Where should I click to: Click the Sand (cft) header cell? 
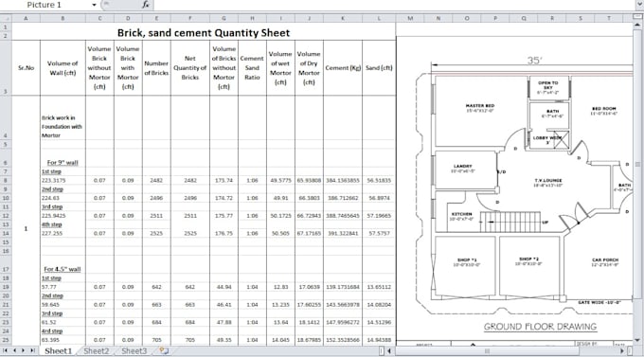379,68
